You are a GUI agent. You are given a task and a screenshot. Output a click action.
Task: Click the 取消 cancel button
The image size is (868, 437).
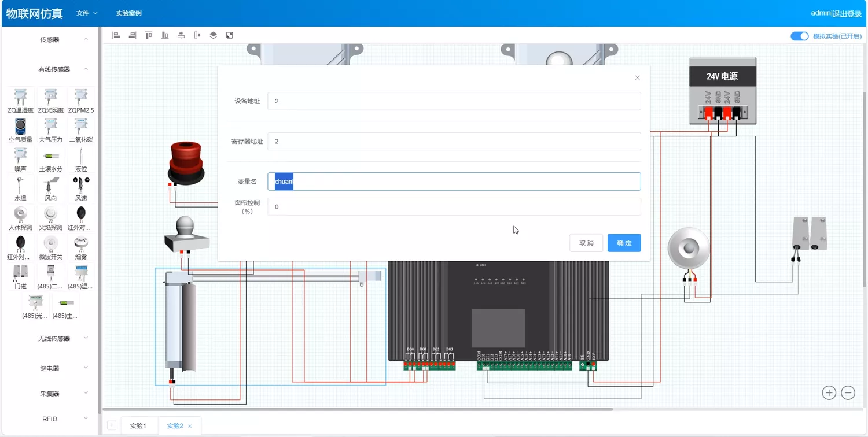[586, 243]
